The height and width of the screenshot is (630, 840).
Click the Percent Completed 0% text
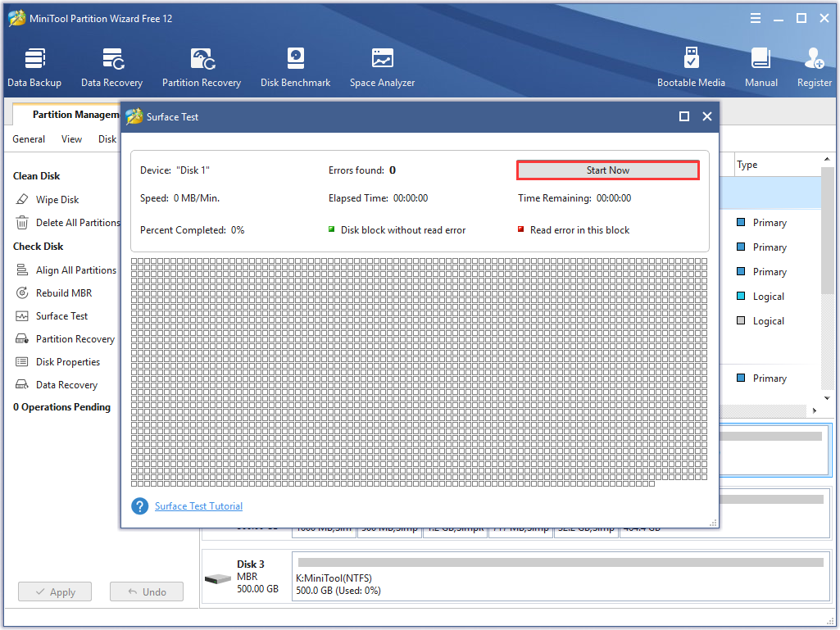click(x=193, y=230)
